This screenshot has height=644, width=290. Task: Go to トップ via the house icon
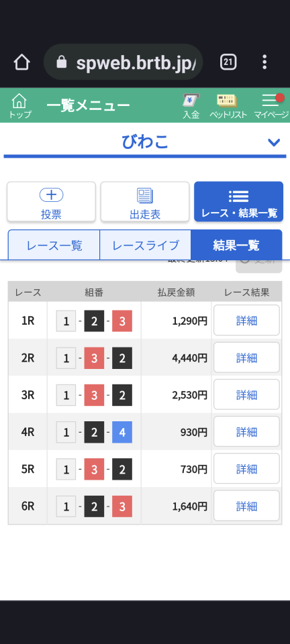pos(19,105)
